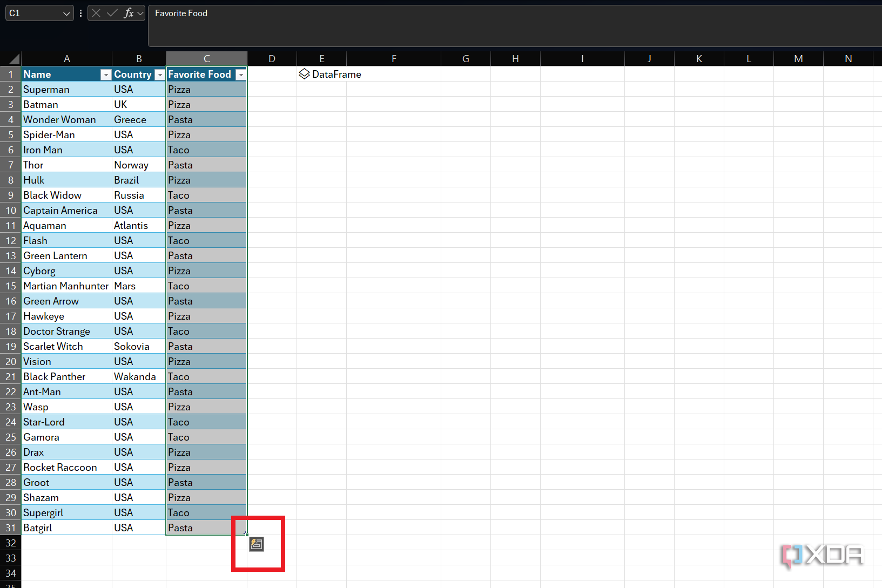Select row 1 header
The height and width of the screenshot is (588, 882).
tap(10, 74)
